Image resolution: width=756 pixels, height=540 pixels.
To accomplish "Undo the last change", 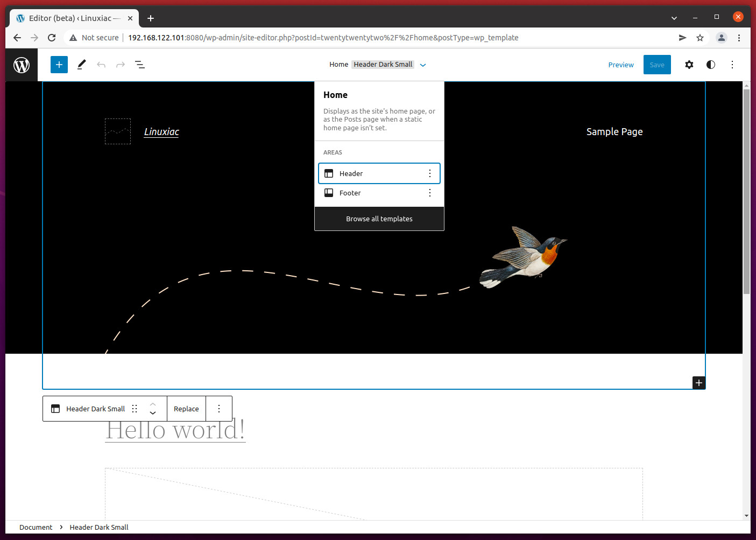I will tap(101, 65).
